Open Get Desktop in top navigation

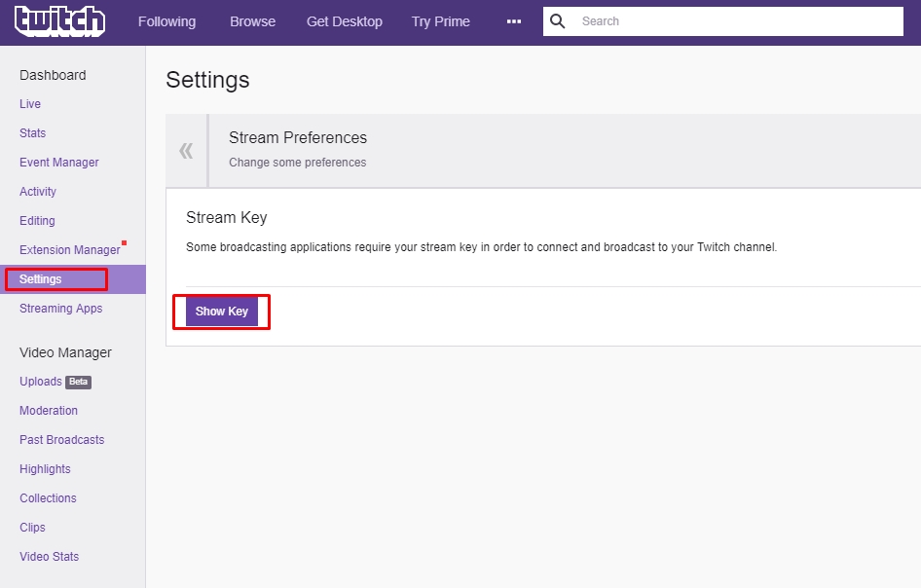(345, 21)
